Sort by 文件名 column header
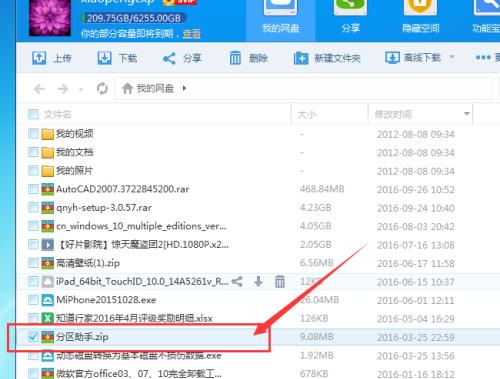The height and width of the screenshot is (379, 500). pos(57,115)
